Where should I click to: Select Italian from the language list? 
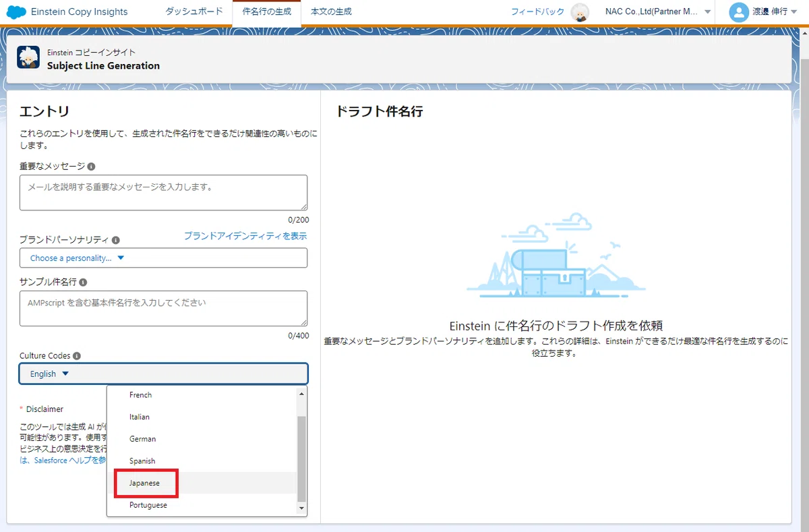pyautogui.click(x=202, y=417)
